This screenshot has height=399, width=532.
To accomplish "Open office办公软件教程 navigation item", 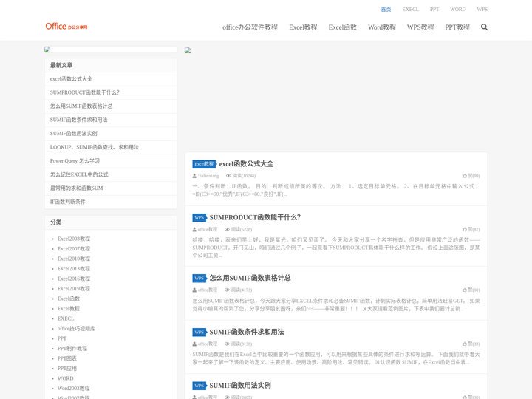I will [x=250, y=27].
